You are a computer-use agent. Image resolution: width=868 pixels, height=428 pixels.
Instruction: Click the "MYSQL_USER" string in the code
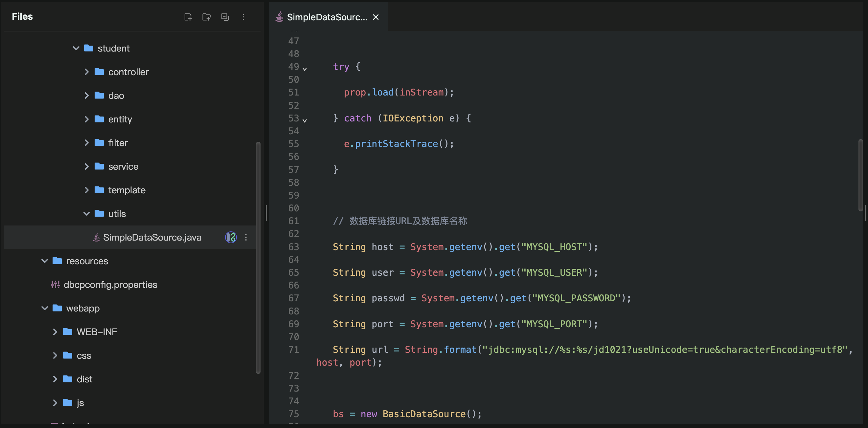(x=554, y=272)
